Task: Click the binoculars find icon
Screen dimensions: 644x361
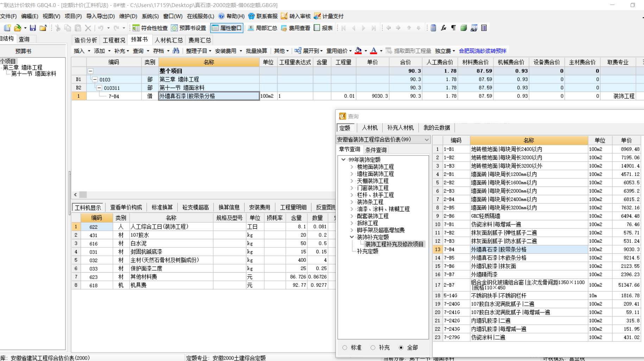Action: pyautogui.click(x=176, y=51)
